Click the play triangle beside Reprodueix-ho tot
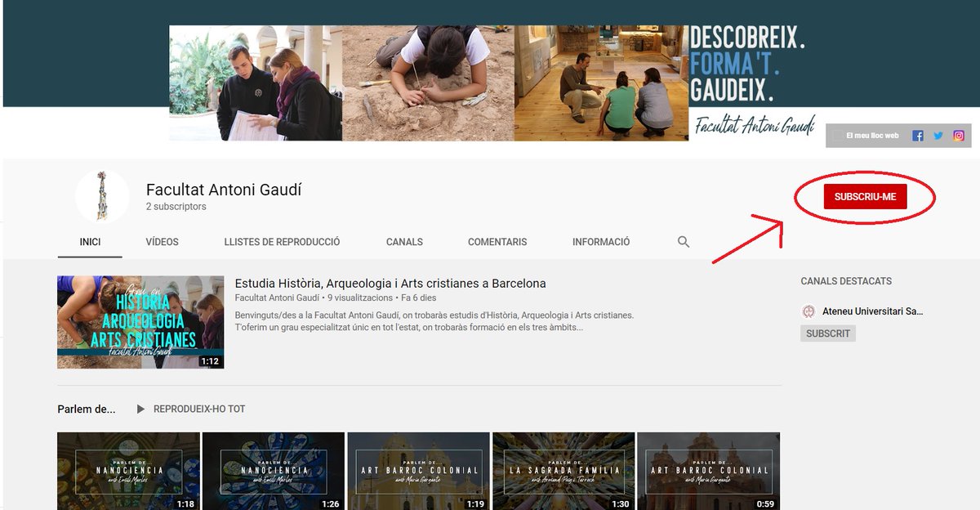The width and height of the screenshot is (980, 510). [x=140, y=409]
